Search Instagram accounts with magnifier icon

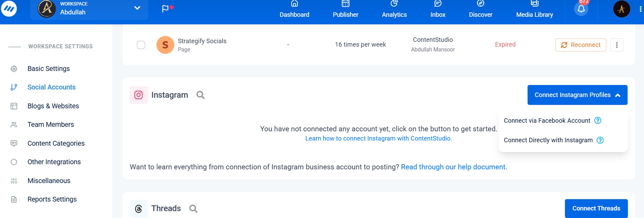201,95
